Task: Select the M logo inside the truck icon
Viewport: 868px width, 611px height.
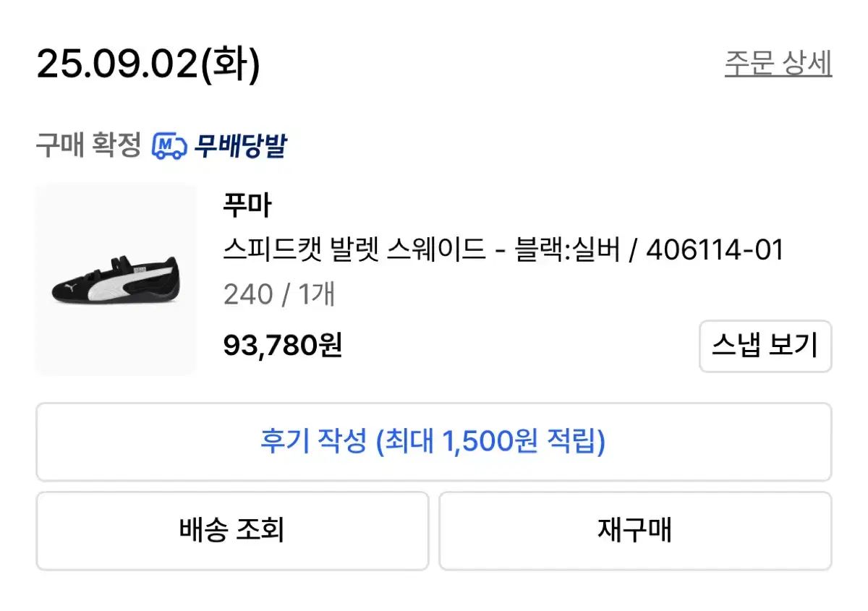Action: (166, 144)
